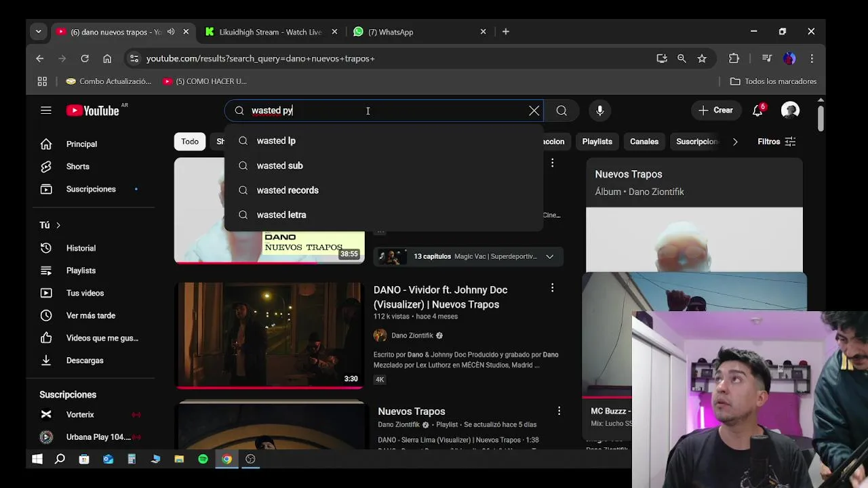Select the Playlists filter chip

(597, 142)
